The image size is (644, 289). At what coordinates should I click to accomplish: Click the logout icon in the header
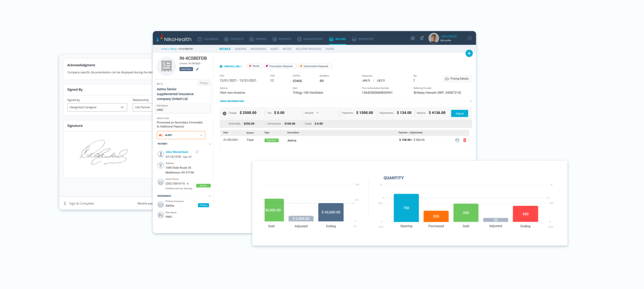(470, 38)
